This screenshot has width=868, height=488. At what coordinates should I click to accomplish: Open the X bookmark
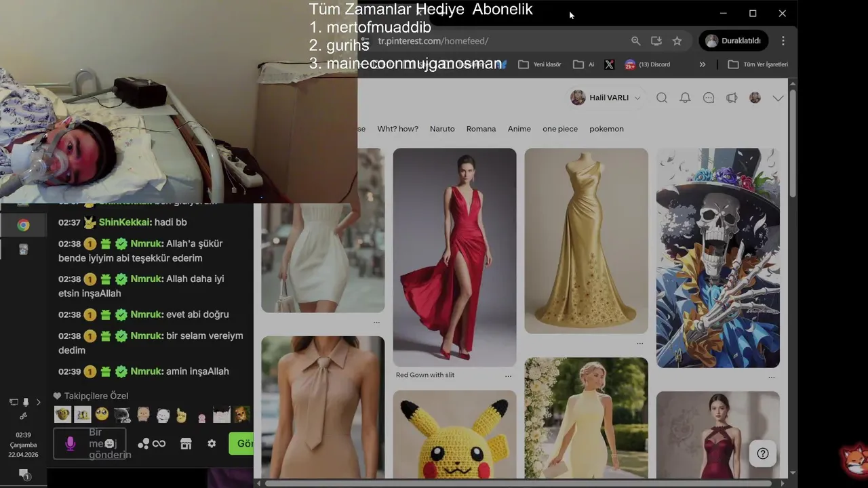[609, 64]
